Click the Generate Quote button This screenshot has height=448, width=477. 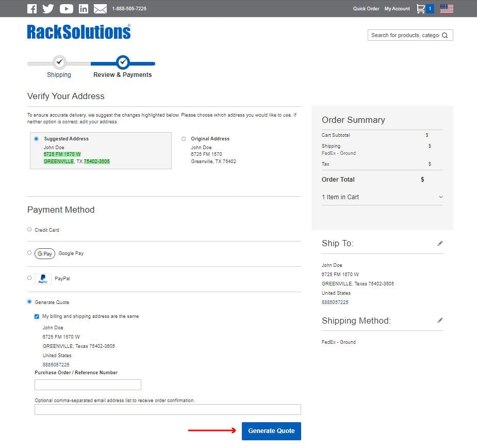(271, 431)
